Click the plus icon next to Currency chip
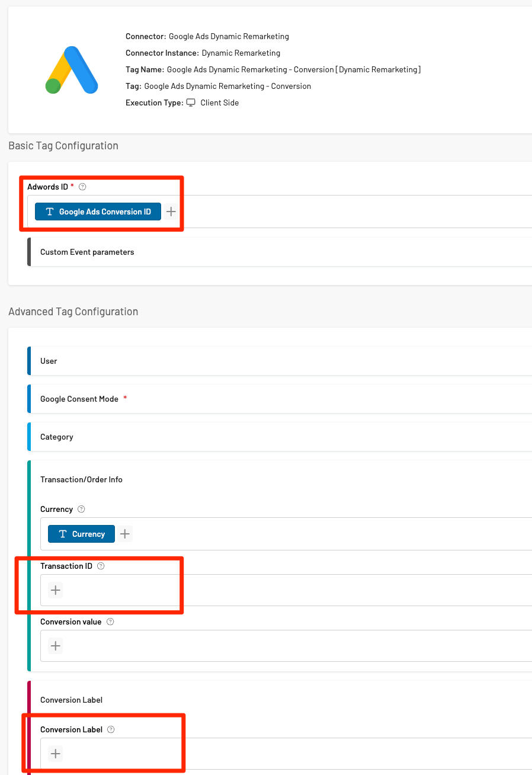This screenshot has width=532, height=775. pyautogui.click(x=124, y=534)
